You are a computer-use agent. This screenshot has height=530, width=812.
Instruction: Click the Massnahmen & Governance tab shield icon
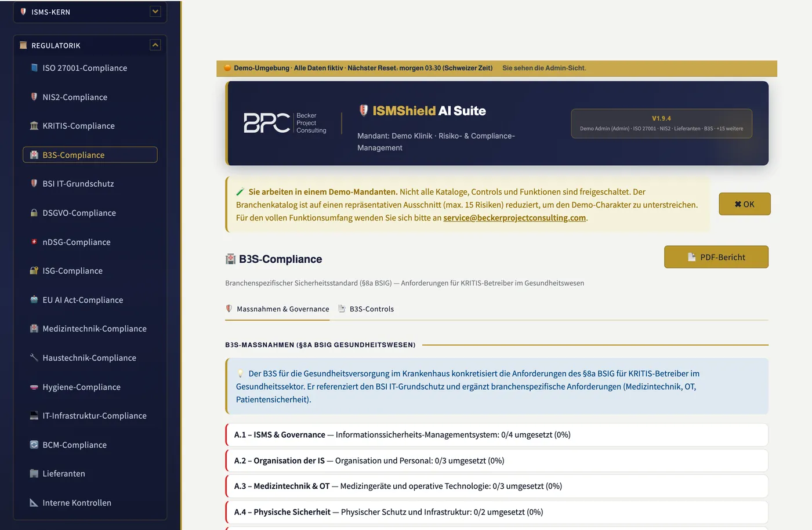coord(229,308)
